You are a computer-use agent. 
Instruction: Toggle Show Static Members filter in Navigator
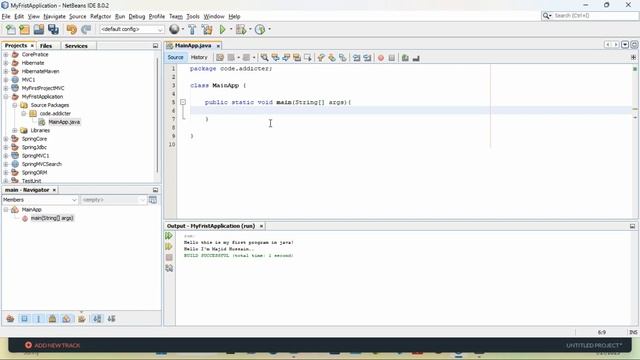pos(39,319)
